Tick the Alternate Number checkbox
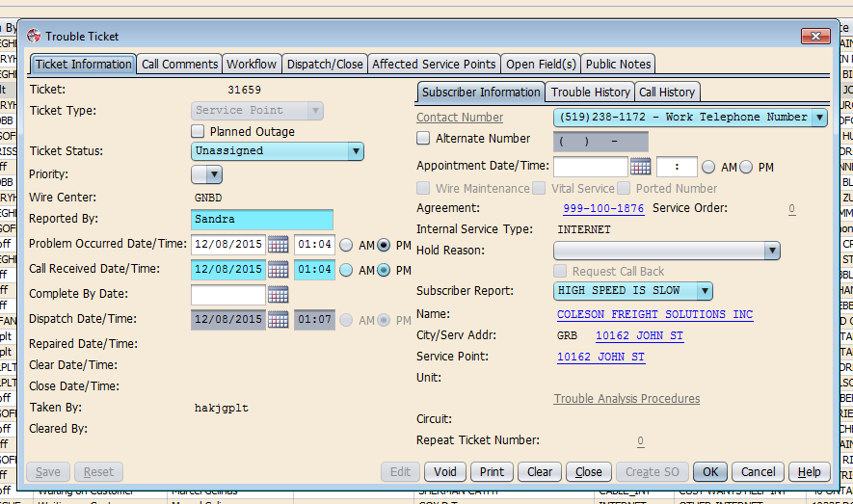 point(423,139)
